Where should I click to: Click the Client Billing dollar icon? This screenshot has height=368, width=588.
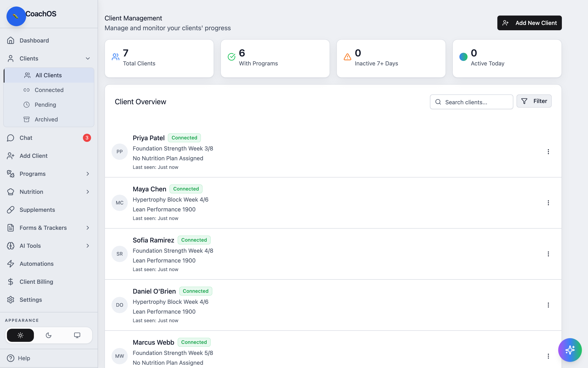tap(10, 282)
